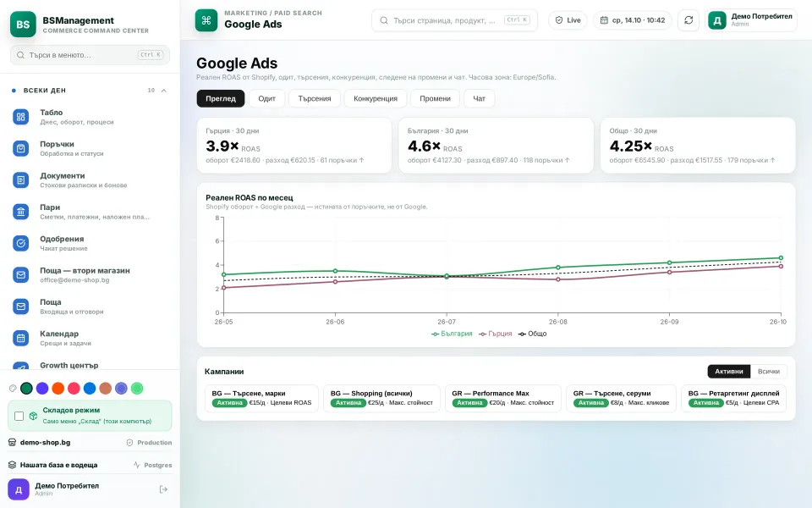Click the purple Д avatar in the sidebar
The image size is (812, 508).
click(x=19, y=489)
